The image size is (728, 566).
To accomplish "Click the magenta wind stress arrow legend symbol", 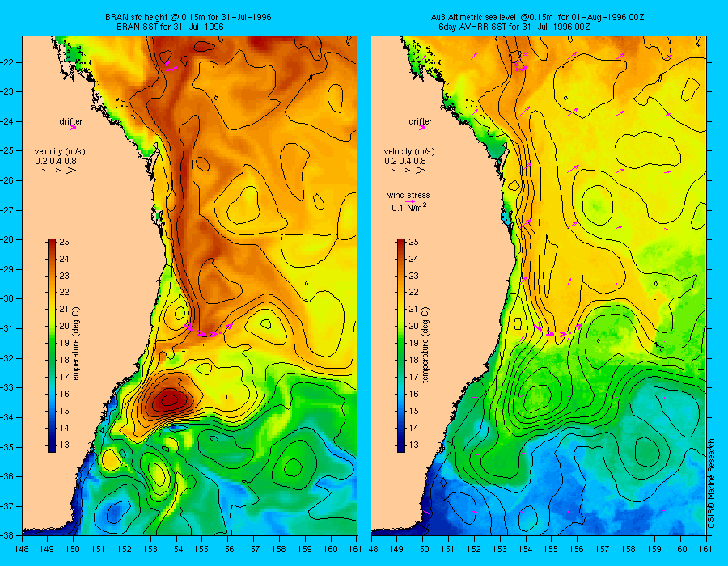I will click(x=410, y=202).
